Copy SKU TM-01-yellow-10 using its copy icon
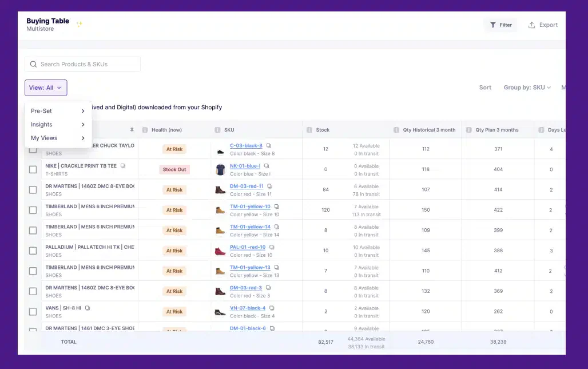The image size is (588, 369). 277,207
